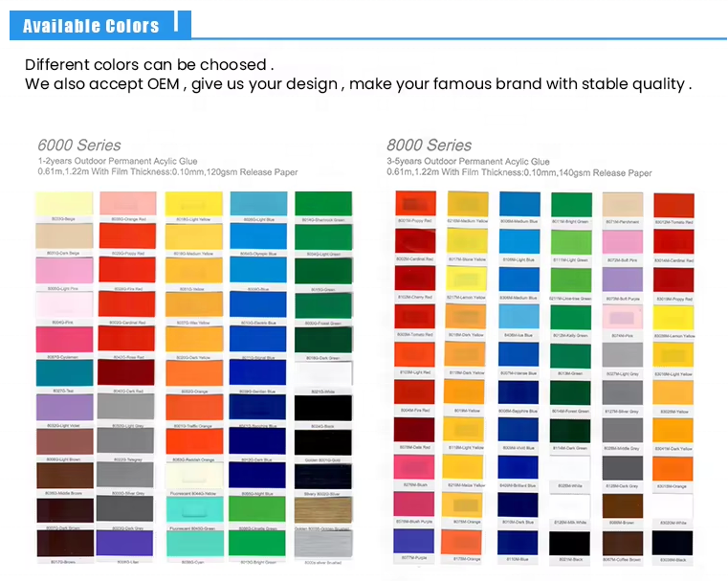Click the silver Brushed swatch

tap(323, 543)
